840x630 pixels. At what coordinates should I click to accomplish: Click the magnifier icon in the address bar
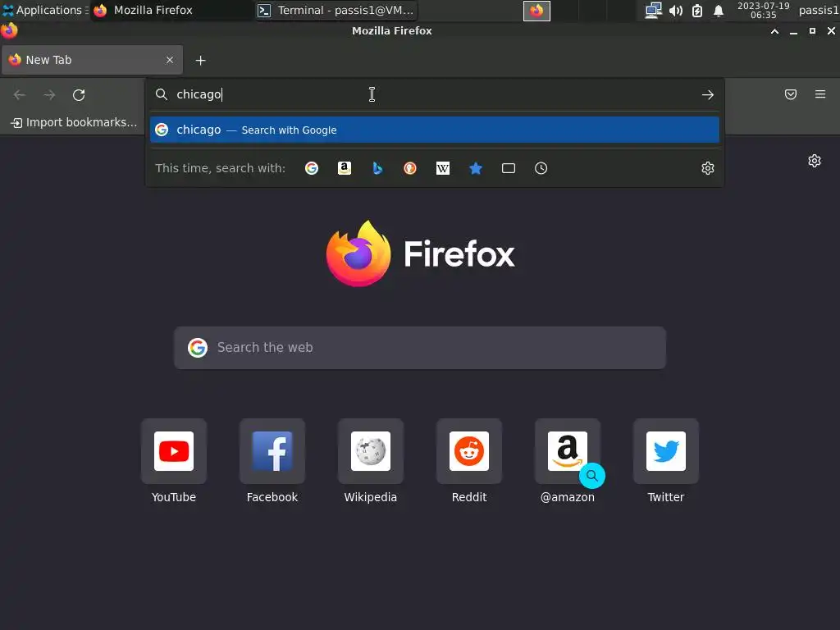pos(162,95)
